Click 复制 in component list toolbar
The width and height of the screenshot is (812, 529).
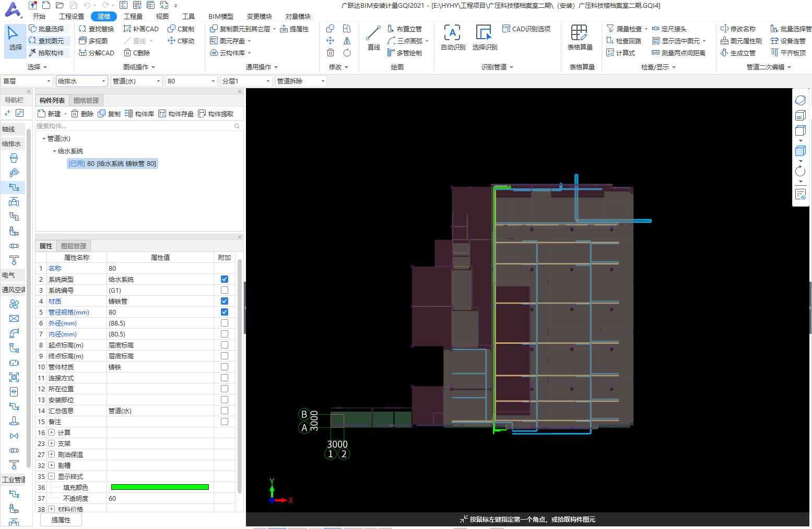coord(109,114)
